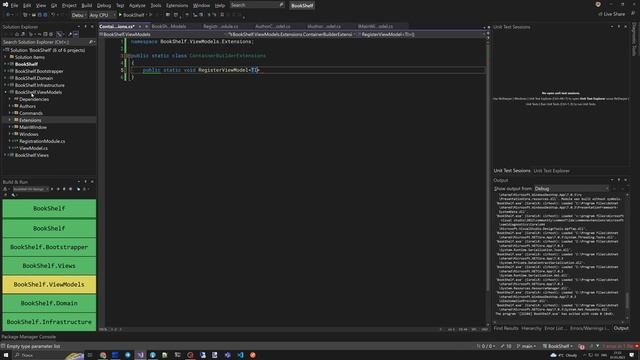Open RegistrationModule.cs in Solution Explorer
This screenshot has width=640, height=360.
click(42, 141)
